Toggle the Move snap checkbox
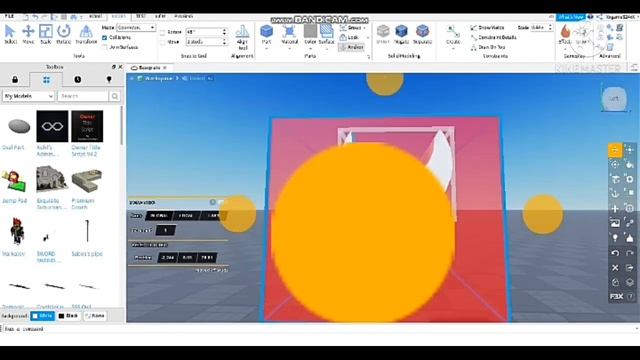 [162, 42]
